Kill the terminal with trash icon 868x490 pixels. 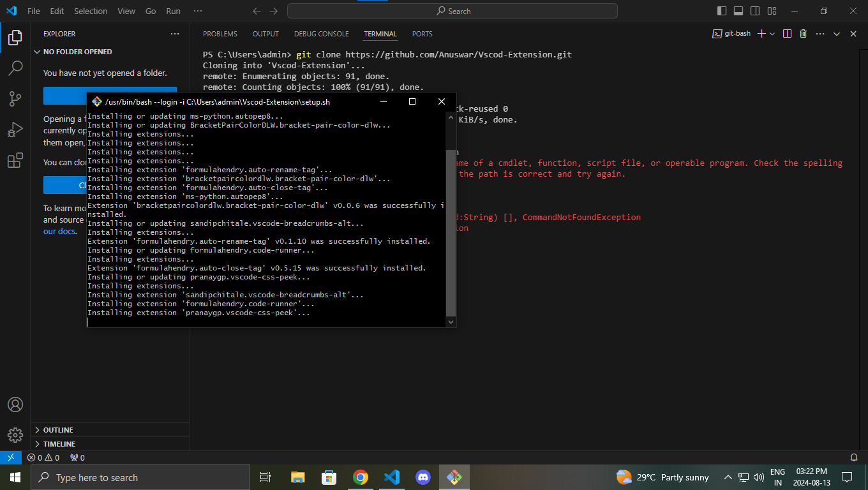tap(804, 34)
